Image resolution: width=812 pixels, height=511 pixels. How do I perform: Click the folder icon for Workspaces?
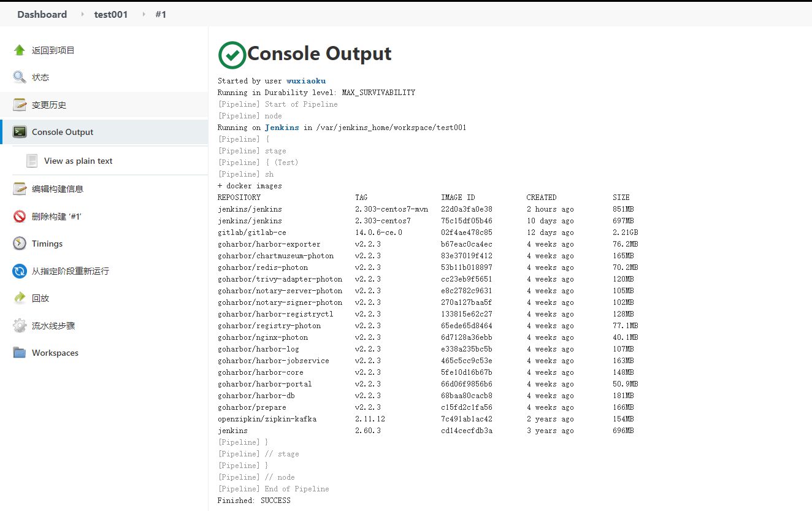(x=20, y=353)
